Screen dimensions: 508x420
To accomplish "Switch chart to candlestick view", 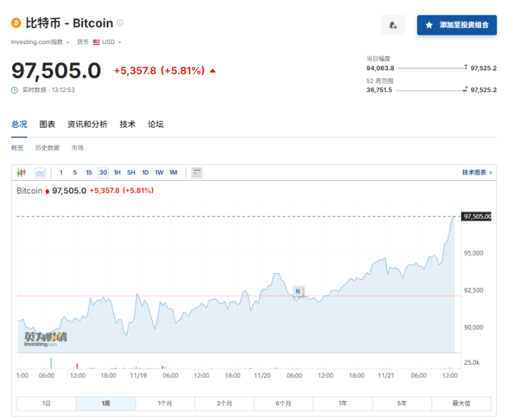I will pos(22,173).
